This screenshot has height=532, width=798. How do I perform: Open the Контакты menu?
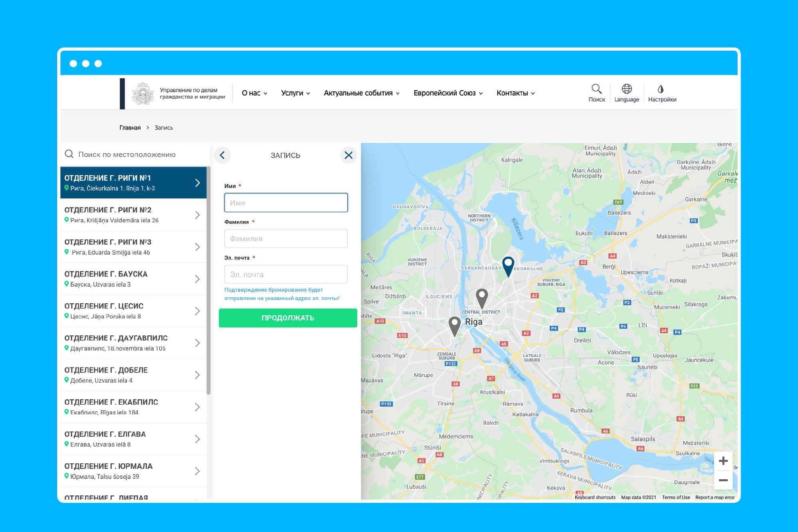click(515, 93)
